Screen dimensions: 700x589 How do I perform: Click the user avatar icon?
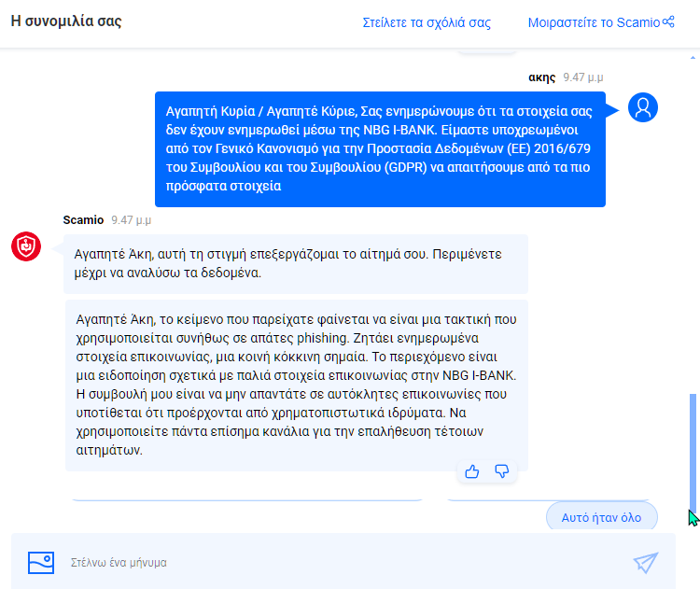[643, 107]
